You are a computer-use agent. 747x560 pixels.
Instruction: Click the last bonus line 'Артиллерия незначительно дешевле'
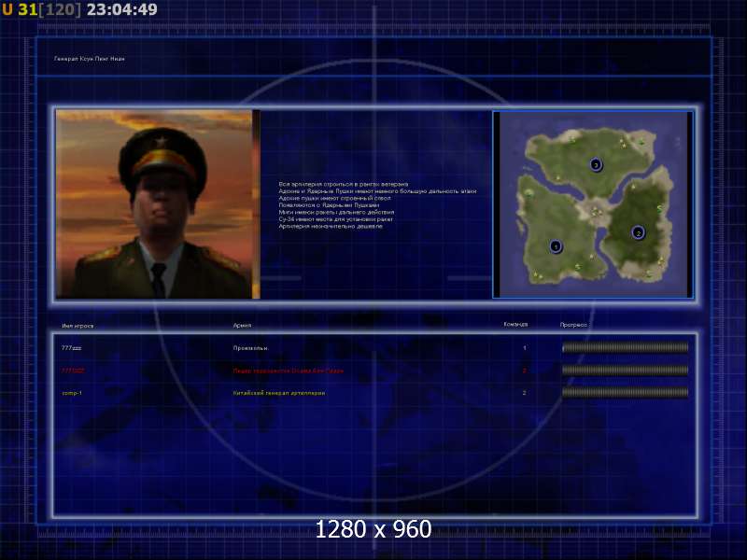331,227
